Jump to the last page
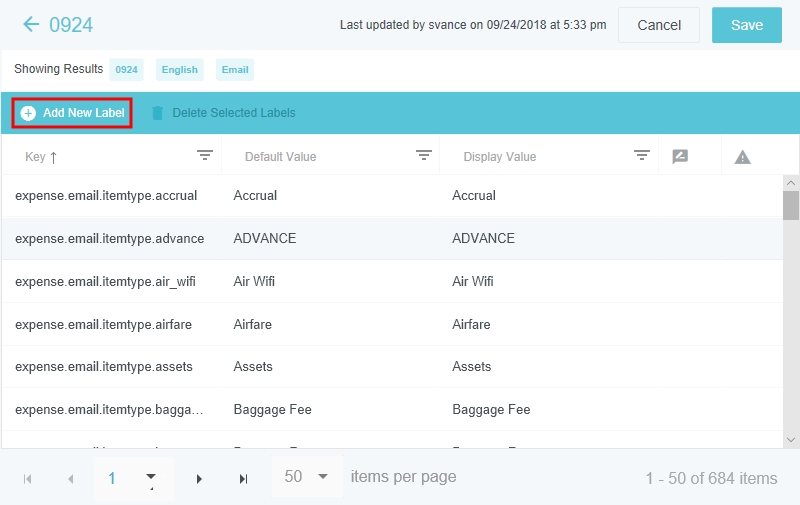The image size is (800, 505). coord(243,479)
